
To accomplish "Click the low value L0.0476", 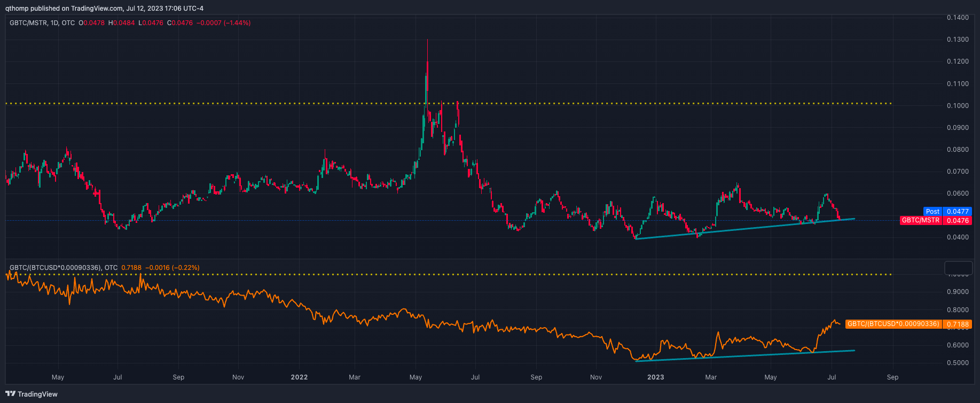I will pos(151,23).
